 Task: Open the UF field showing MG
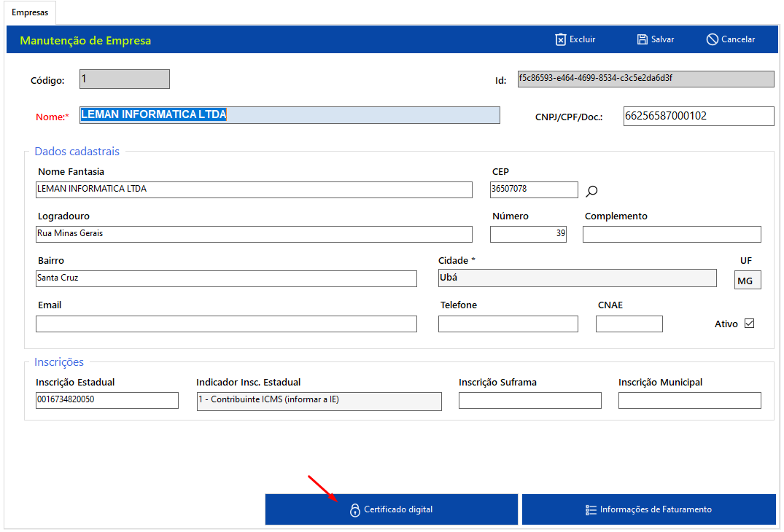[748, 281]
